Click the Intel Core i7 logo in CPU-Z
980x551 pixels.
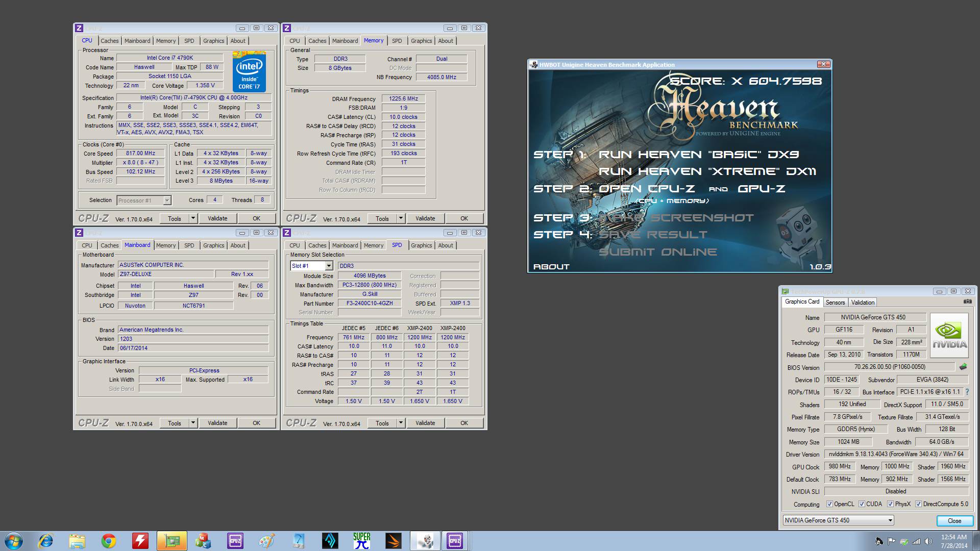(249, 71)
